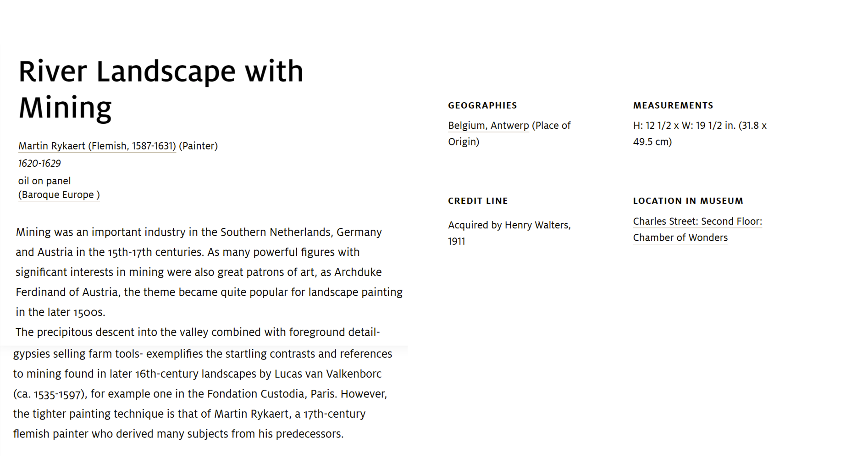The height and width of the screenshot is (475, 868).
Task: Click the GEOGRAPHIES heading
Action: (x=482, y=105)
